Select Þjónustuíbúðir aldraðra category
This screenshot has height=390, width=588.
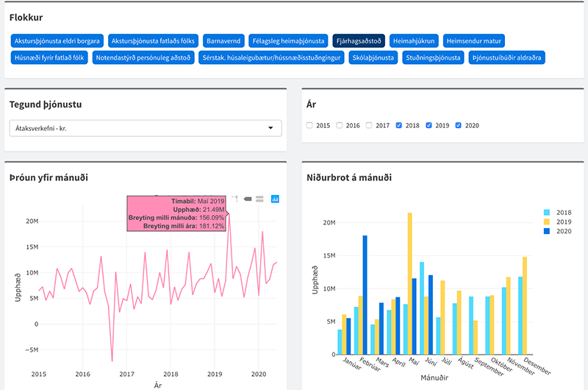[506, 58]
